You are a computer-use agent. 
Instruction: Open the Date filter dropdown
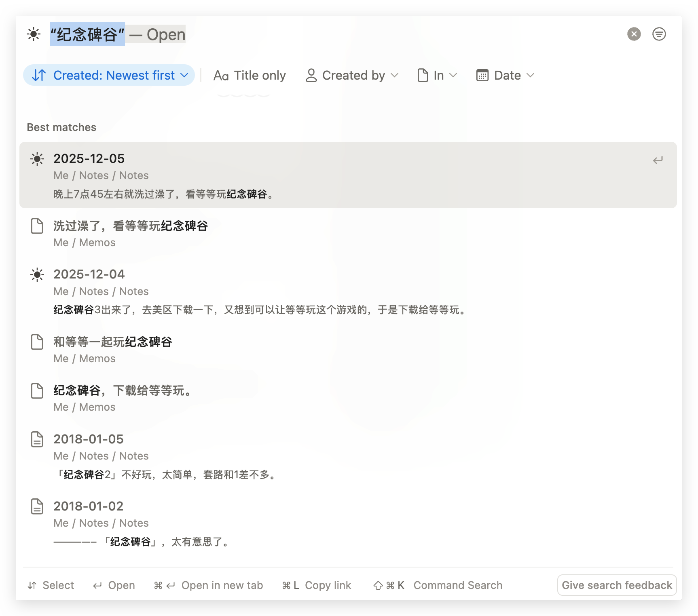click(x=506, y=76)
